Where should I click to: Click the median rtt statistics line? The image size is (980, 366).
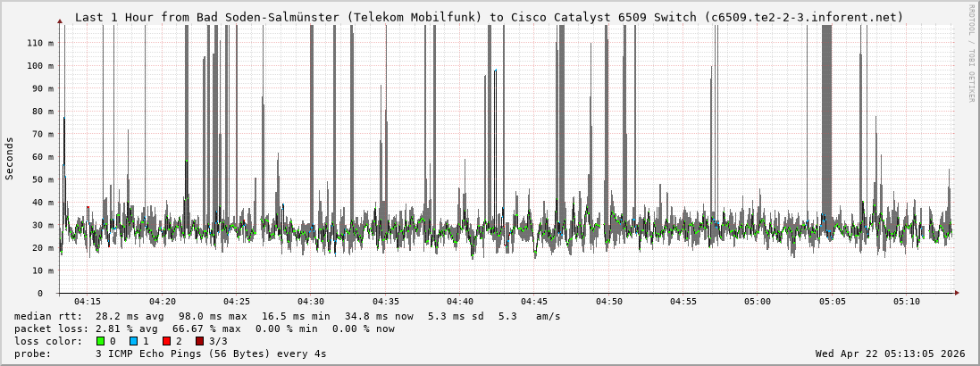pyautogui.click(x=286, y=316)
